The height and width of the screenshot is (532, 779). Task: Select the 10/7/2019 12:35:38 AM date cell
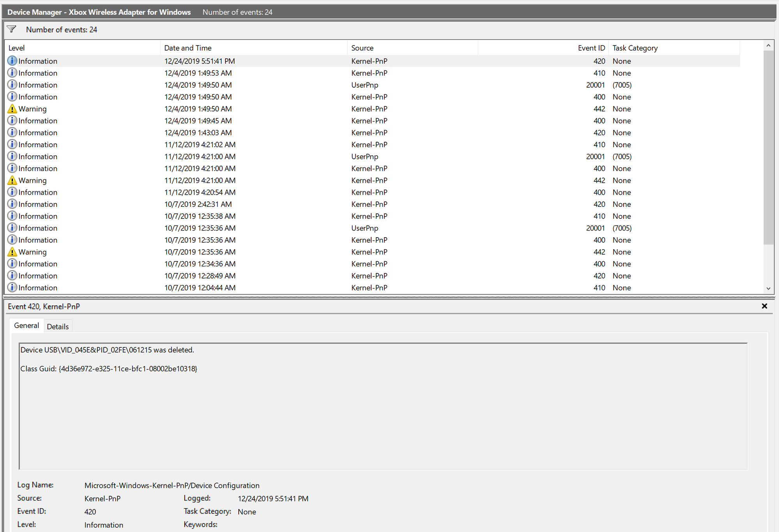pyautogui.click(x=200, y=216)
